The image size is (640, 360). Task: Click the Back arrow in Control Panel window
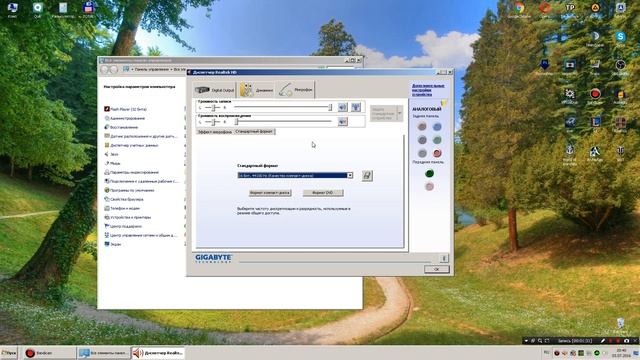pos(105,69)
